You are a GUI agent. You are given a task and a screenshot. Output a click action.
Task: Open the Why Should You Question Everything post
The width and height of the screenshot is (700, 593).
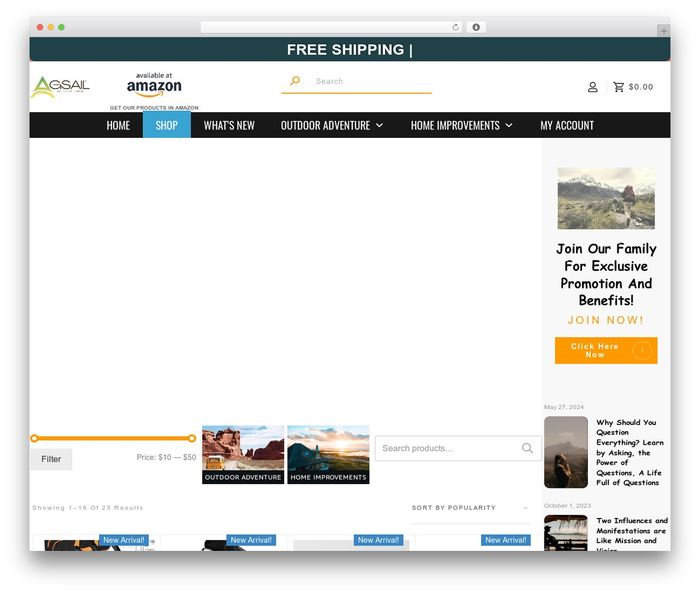click(630, 452)
